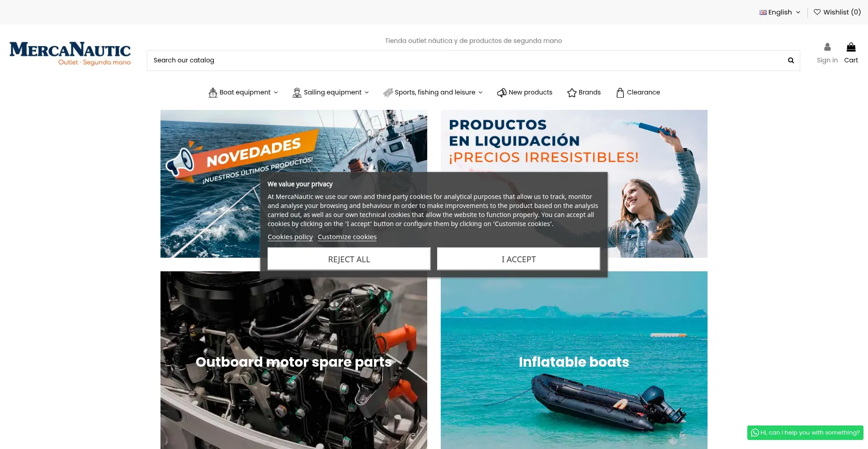
Task: Open the shopping cart icon
Action: click(851, 47)
